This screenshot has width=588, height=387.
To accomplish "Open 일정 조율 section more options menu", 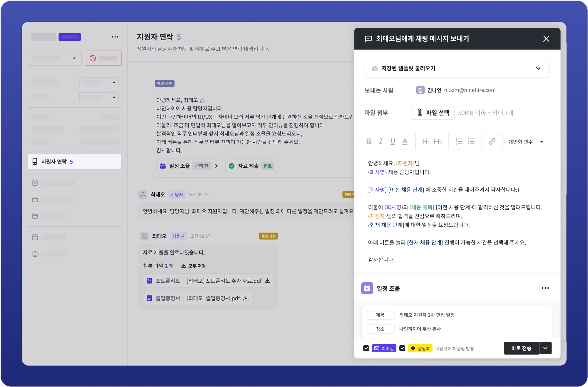I will [545, 288].
